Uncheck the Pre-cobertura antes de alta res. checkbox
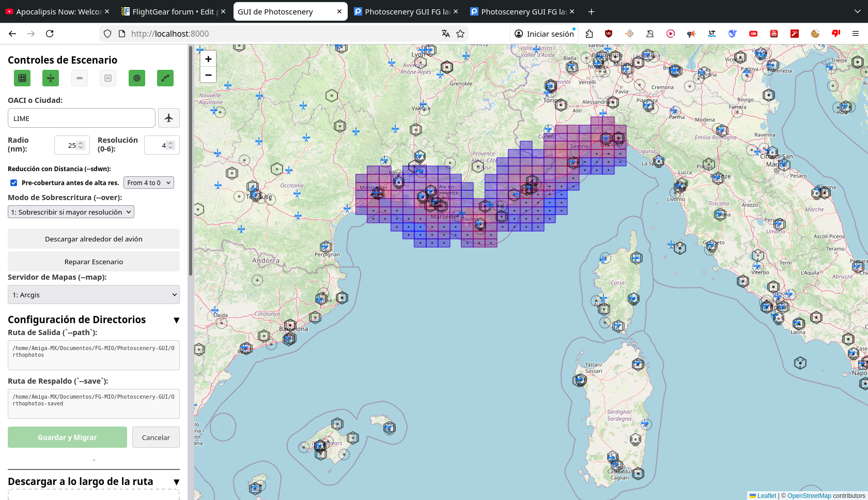This screenshot has width=868, height=500. [x=14, y=183]
